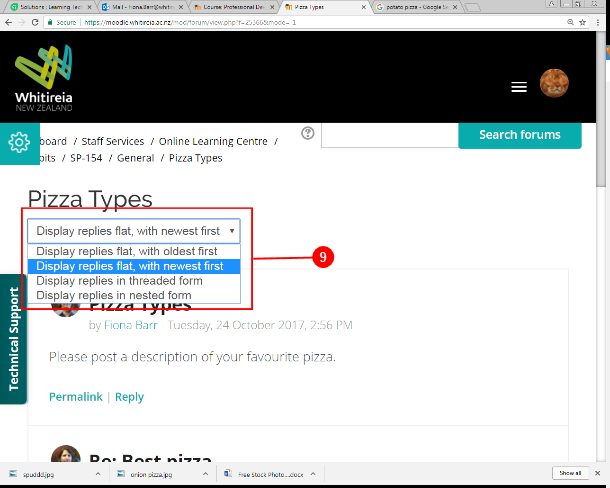This screenshot has width=610, height=488.
Task: Open the Staff Services breadcrumb link
Action: pos(112,141)
